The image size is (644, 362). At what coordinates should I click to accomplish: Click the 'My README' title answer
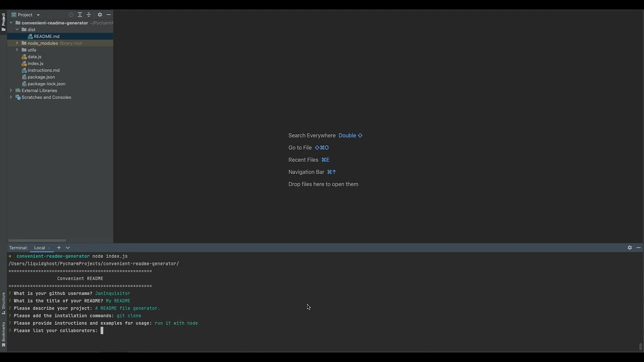pos(118,301)
